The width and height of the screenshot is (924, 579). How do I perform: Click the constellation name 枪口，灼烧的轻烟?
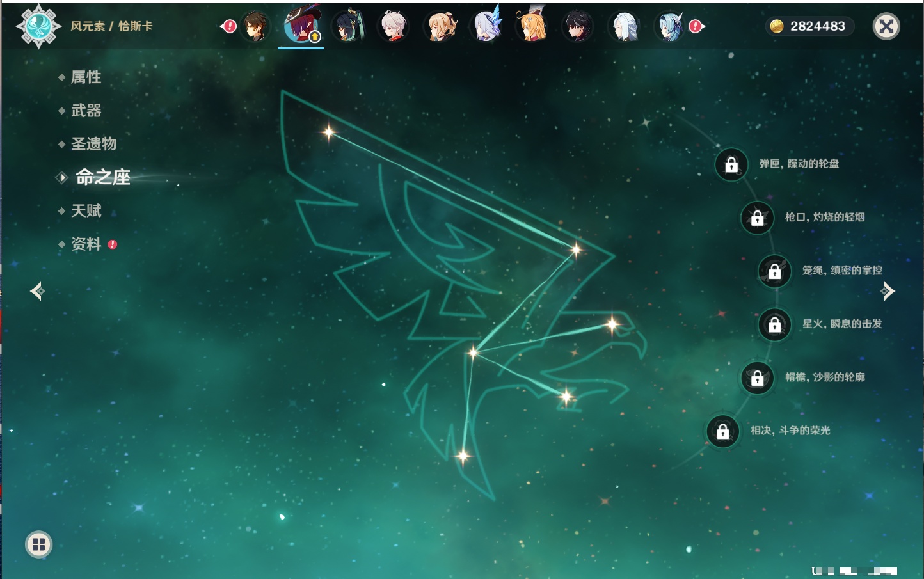(825, 217)
